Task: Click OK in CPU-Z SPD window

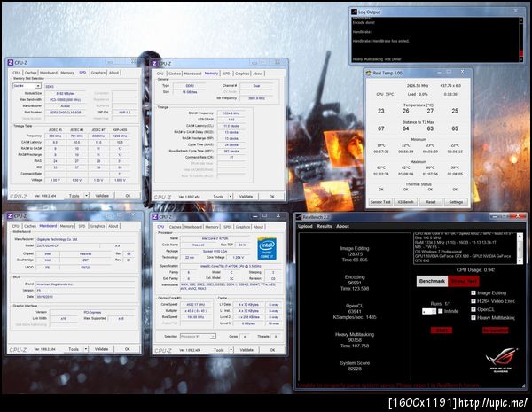Action: click(128, 196)
